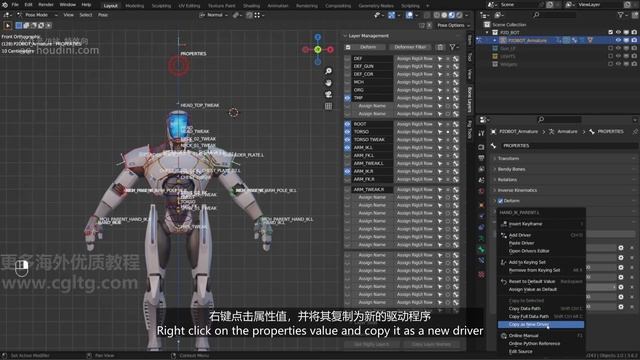The image size is (640, 360).
Task: Toggle visibility of the ROOT layer
Action: [347, 124]
